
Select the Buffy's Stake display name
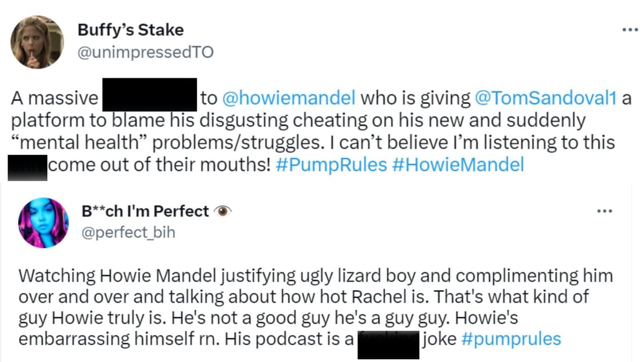click(x=130, y=29)
